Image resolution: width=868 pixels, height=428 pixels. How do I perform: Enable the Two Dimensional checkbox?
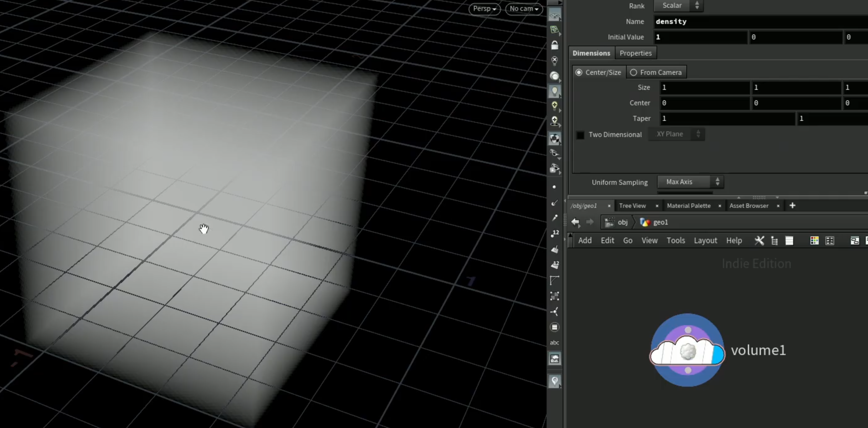click(580, 135)
